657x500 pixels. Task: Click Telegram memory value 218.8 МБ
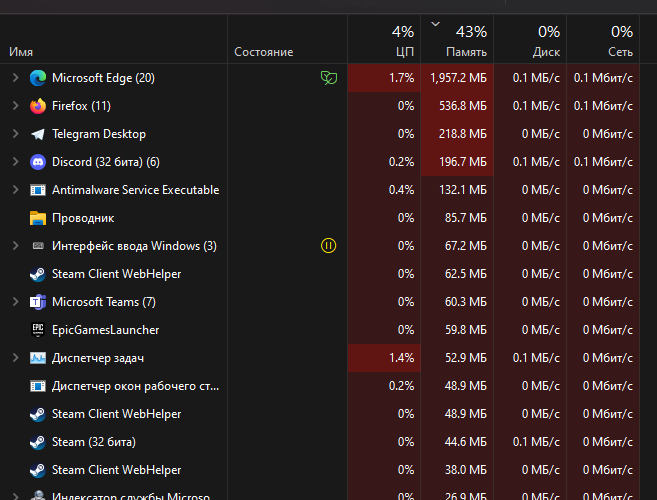tap(463, 134)
